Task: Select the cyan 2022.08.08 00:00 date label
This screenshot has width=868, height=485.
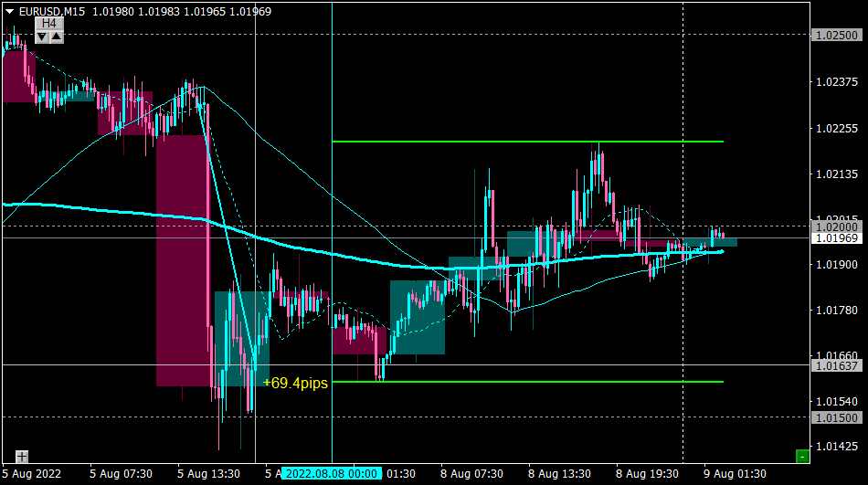Action: tap(331, 474)
